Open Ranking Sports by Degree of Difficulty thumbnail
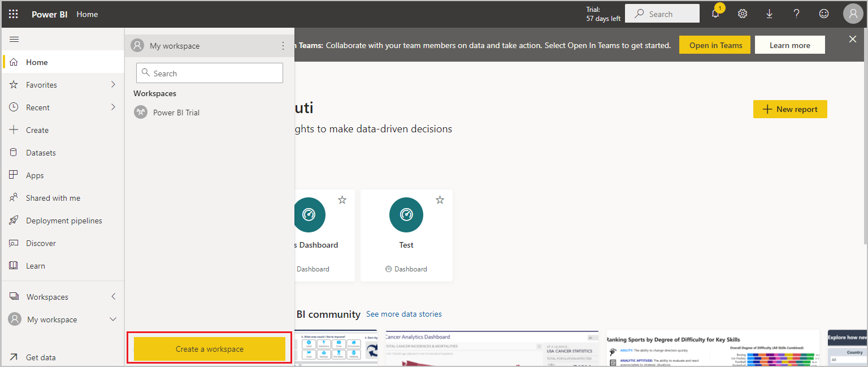 point(713,348)
